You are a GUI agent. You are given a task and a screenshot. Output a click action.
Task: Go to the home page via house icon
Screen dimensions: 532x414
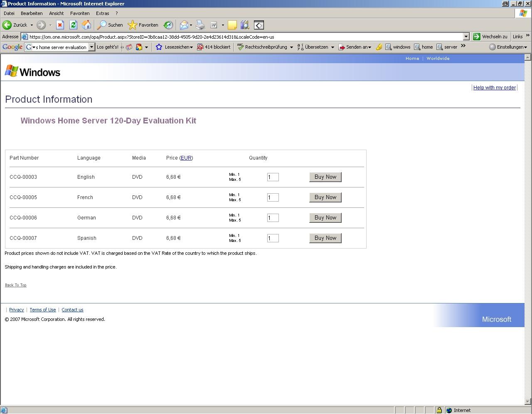86,25
